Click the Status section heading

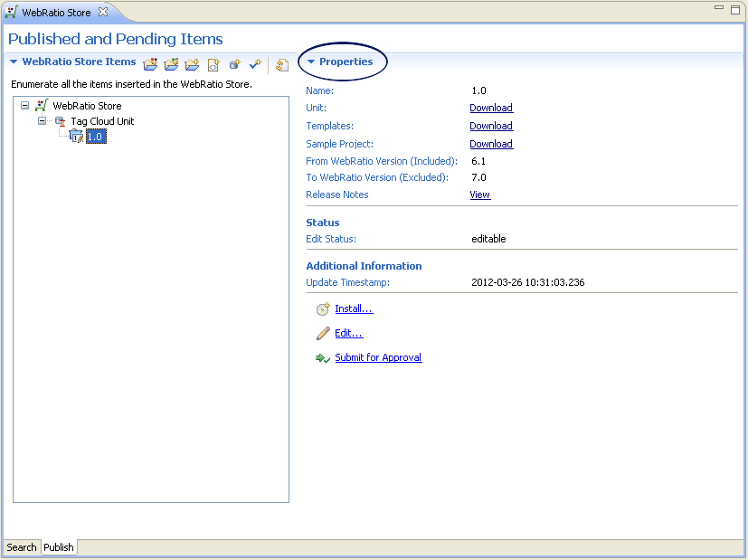pyautogui.click(x=323, y=223)
